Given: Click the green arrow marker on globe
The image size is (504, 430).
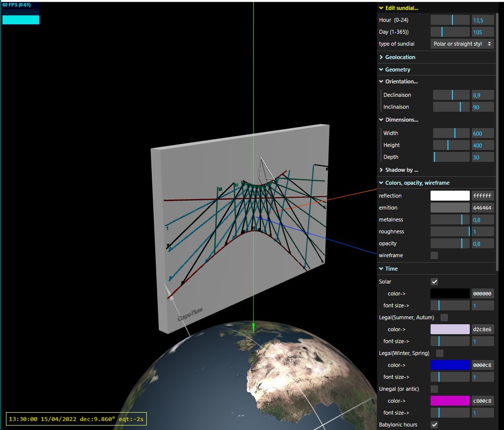Looking at the screenshot, I should coord(253,328).
